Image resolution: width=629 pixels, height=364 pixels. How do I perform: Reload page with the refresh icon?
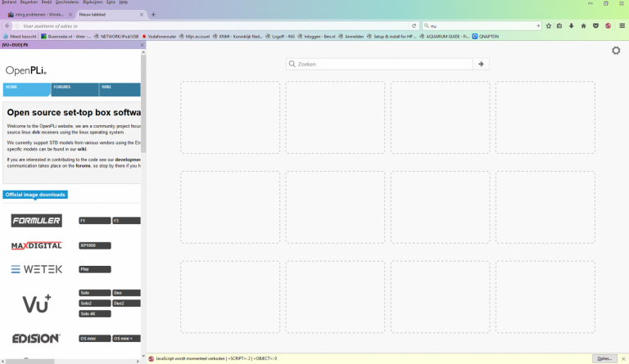(x=414, y=26)
